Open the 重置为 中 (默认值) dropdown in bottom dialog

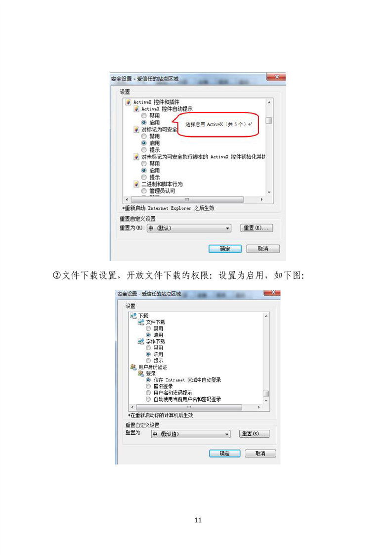[191, 434]
